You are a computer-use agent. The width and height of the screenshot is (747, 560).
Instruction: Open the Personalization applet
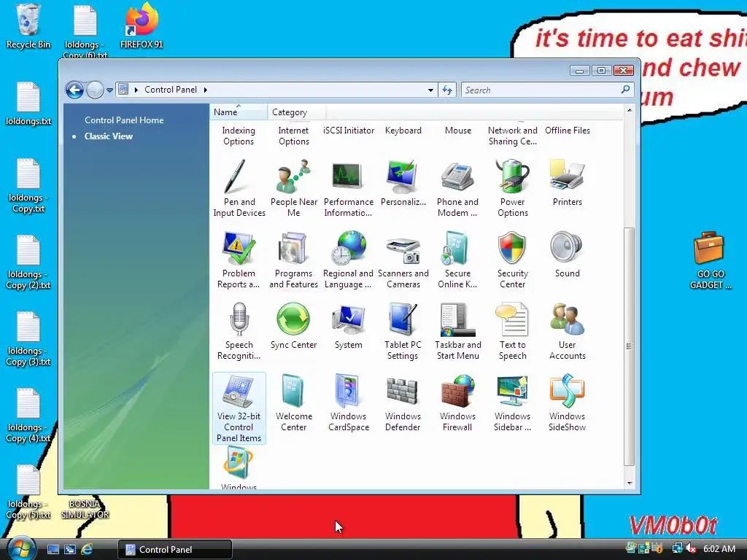[403, 183]
